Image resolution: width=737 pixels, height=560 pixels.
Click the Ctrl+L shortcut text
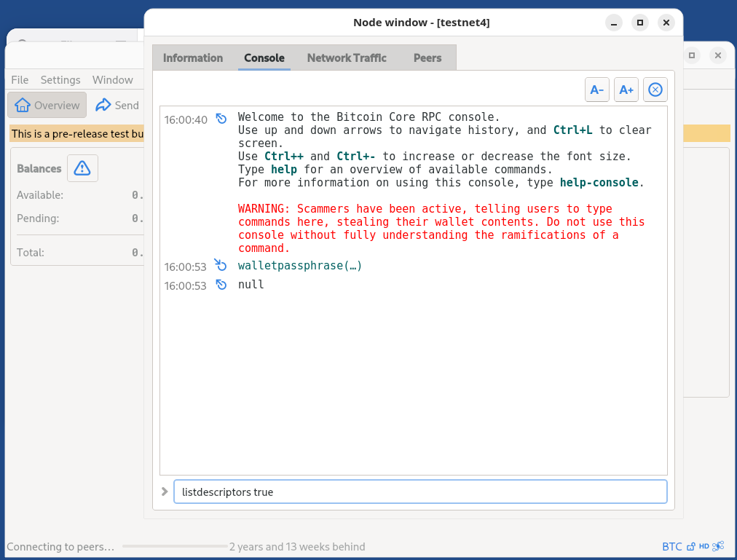tap(572, 130)
